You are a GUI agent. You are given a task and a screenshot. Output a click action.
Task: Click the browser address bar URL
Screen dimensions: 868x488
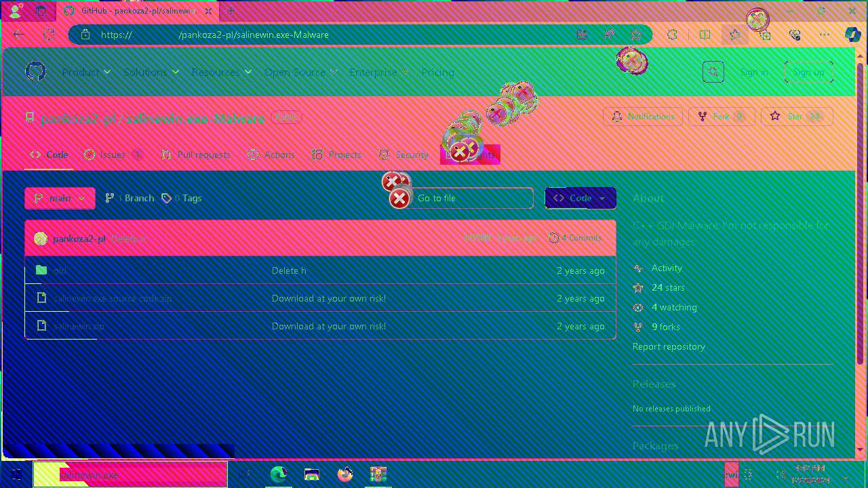point(214,35)
